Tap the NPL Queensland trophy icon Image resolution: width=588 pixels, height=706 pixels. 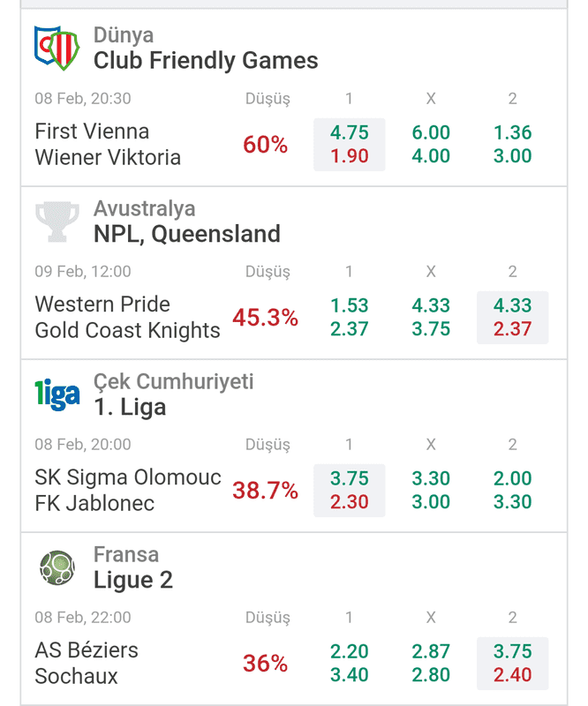pyautogui.click(x=57, y=222)
